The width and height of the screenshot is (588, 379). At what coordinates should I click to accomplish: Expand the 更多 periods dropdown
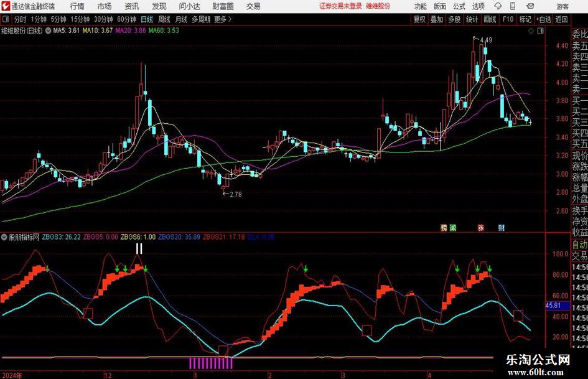pos(223,19)
